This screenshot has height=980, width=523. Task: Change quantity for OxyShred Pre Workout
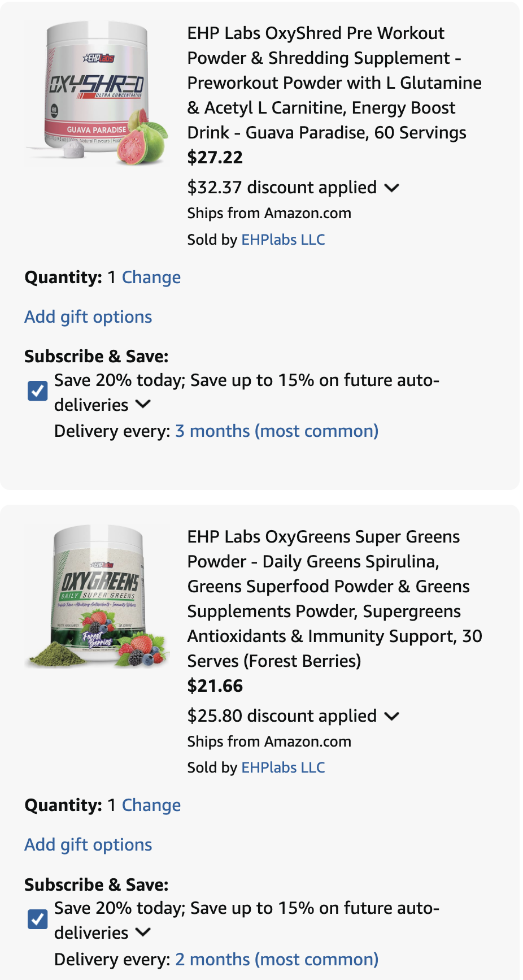(151, 277)
